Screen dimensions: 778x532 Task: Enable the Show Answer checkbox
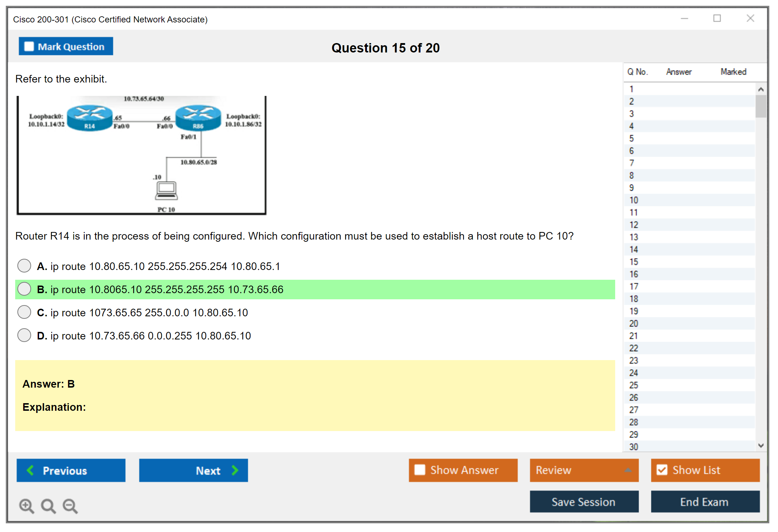click(420, 470)
